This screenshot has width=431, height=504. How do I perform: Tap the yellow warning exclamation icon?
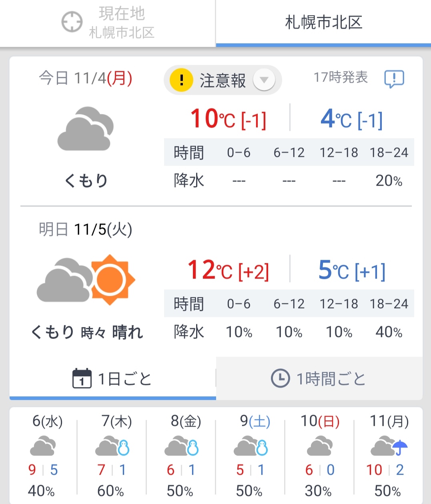click(x=181, y=80)
